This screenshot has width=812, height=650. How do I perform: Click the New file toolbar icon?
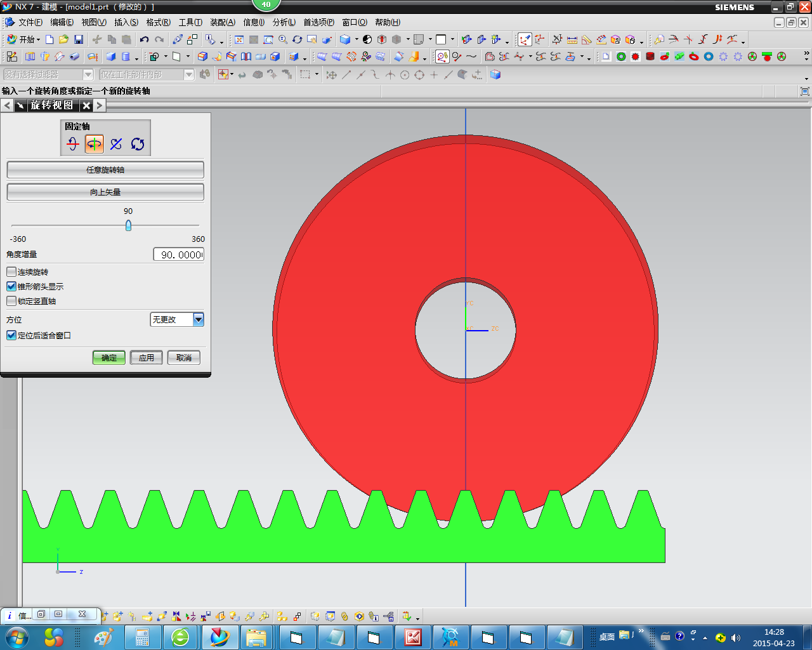pyautogui.click(x=49, y=39)
